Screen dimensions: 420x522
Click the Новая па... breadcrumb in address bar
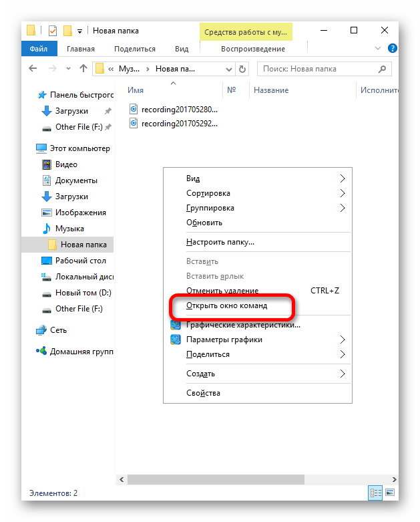point(175,69)
